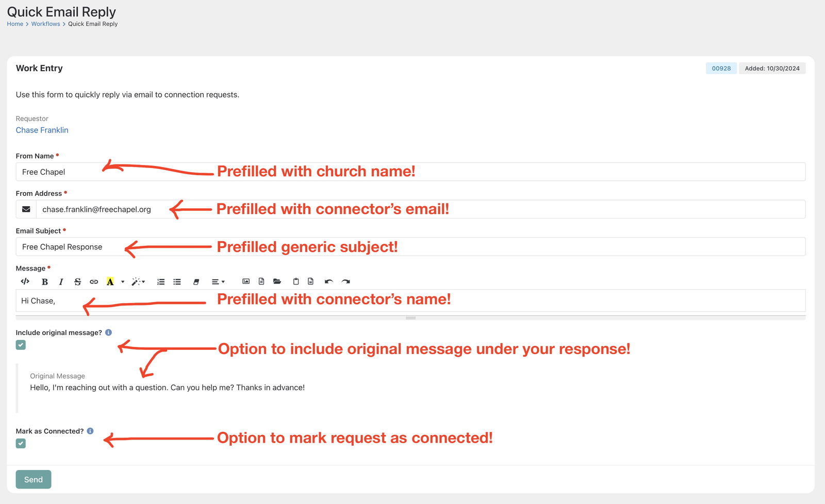Click the Work Entry heading
Image resolution: width=825 pixels, height=504 pixels.
39,68
